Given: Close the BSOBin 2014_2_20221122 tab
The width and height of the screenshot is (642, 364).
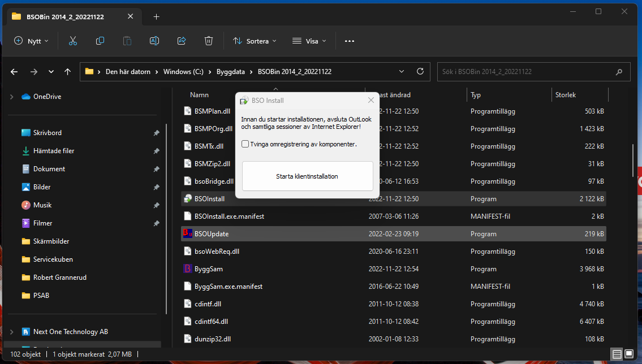Looking at the screenshot, I should point(130,16).
